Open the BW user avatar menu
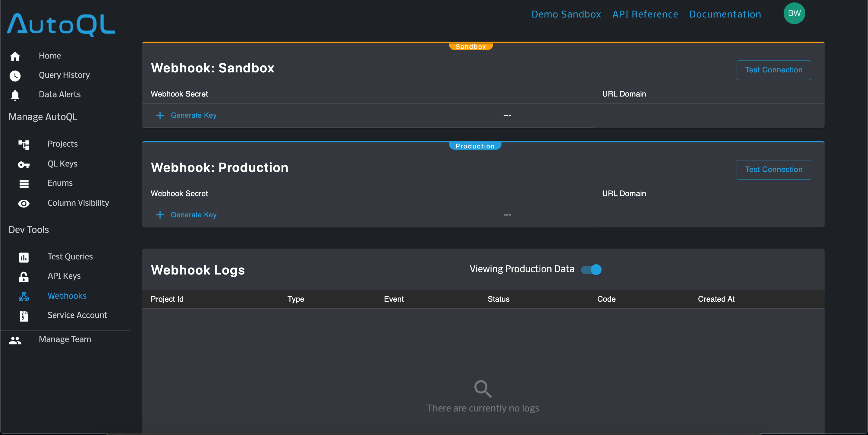 (794, 14)
